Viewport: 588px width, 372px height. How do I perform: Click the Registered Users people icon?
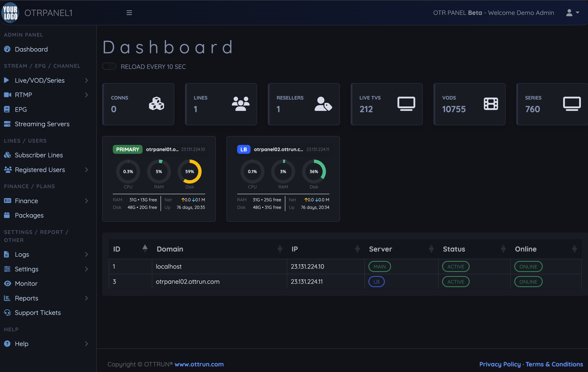pos(8,170)
